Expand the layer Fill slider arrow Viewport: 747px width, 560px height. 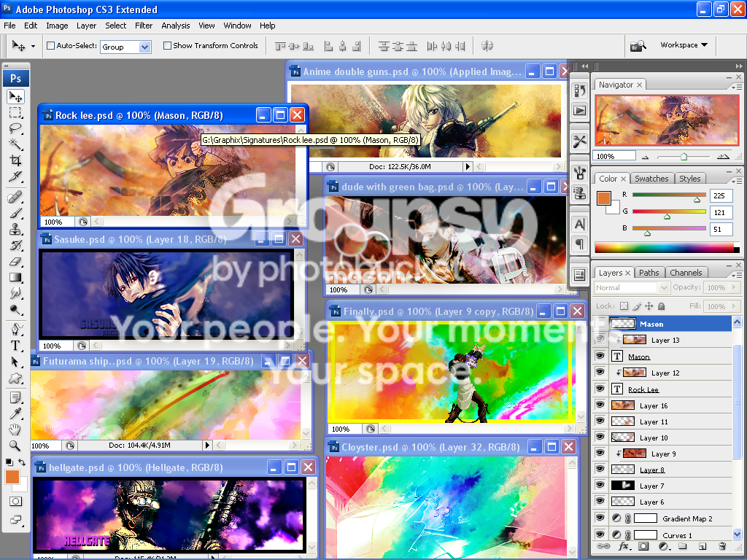point(734,306)
